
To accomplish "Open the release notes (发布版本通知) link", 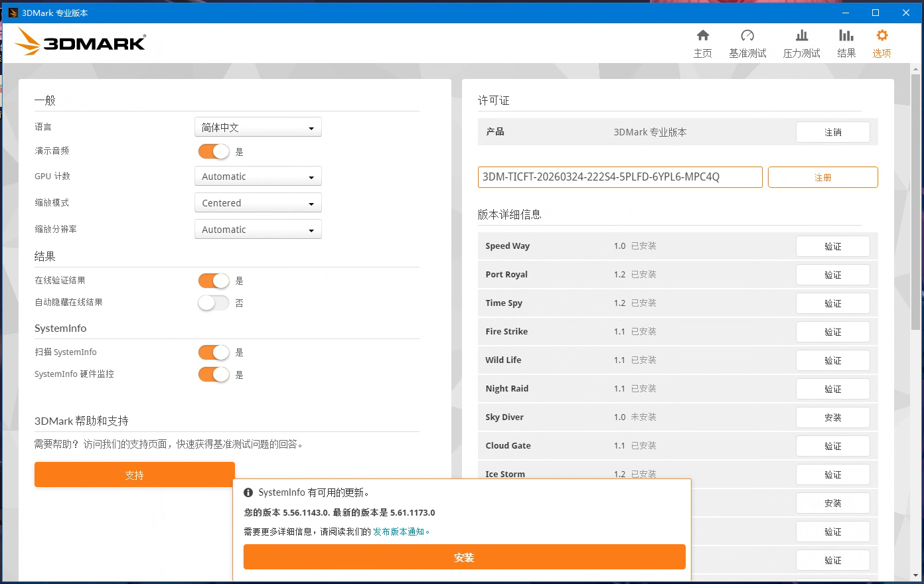I will [401, 532].
